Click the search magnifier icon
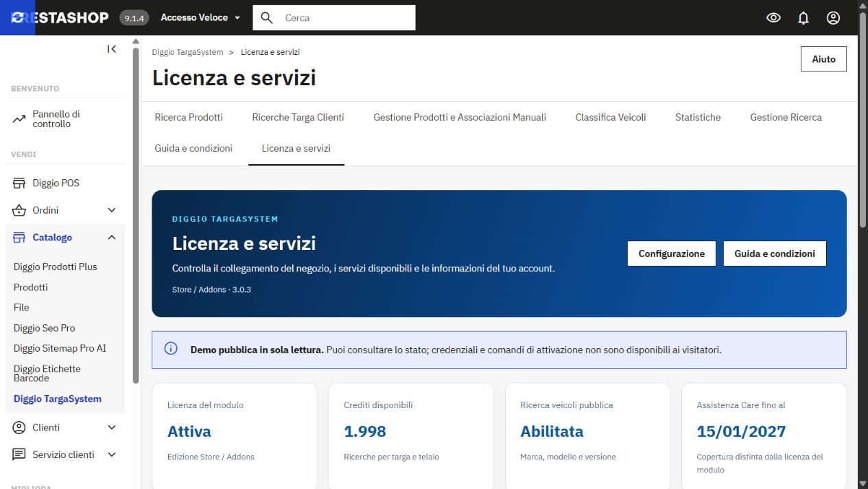 point(267,18)
